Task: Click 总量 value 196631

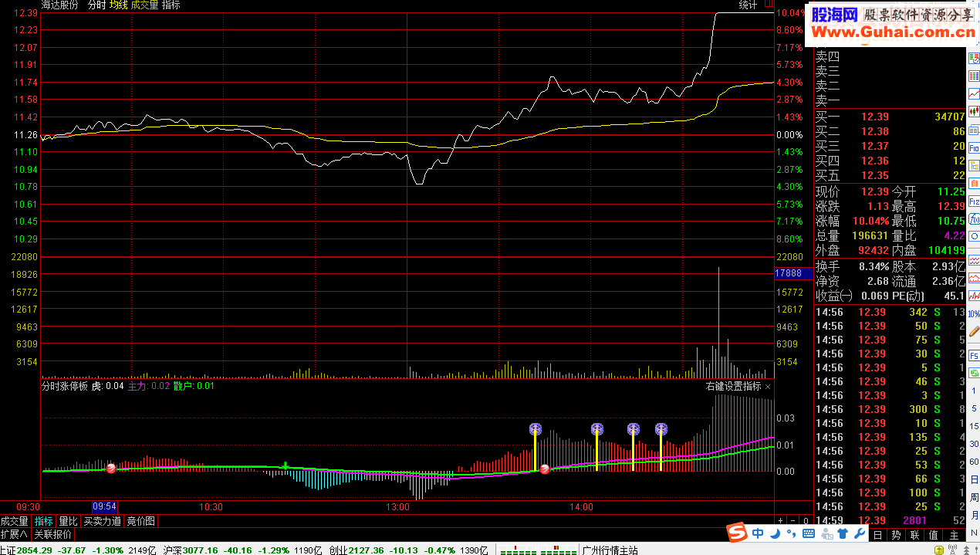Action: coord(869,235)
